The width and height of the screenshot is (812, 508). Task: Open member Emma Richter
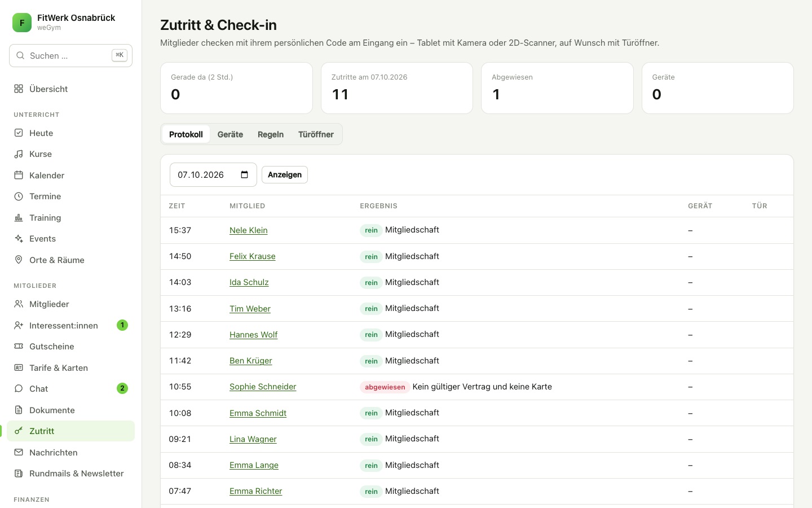coord(256,491)
